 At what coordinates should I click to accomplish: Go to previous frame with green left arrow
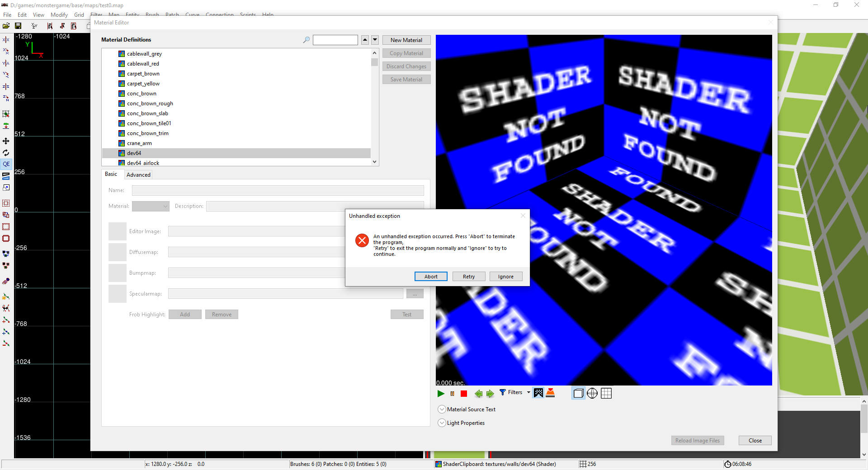click(x=478, y=394)
